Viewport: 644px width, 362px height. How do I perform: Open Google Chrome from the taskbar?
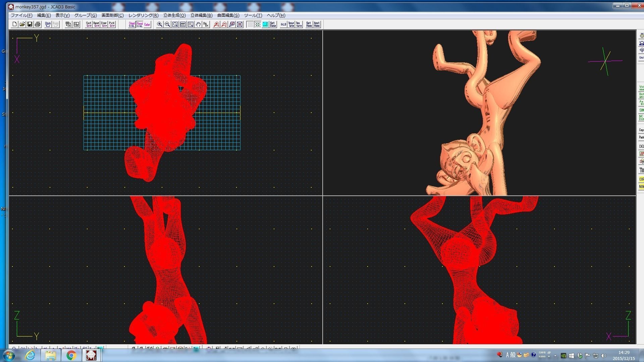(71, 355)
